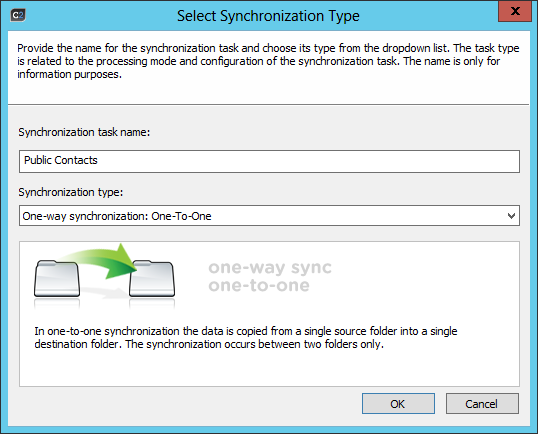
Task: Click the right destination folder icon
Action: 152,279
